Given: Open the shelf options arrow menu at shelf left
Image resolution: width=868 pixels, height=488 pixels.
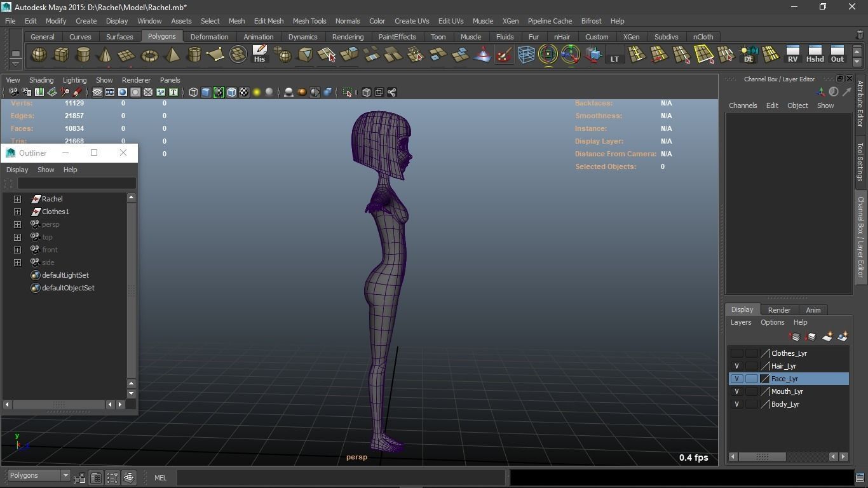Looking at the screenshot, I should click(x=16, y=63).
